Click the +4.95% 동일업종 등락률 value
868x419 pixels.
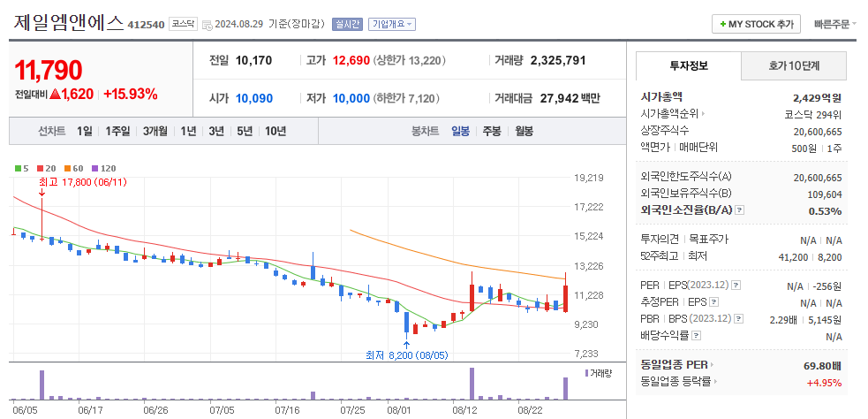coord(824,383)
